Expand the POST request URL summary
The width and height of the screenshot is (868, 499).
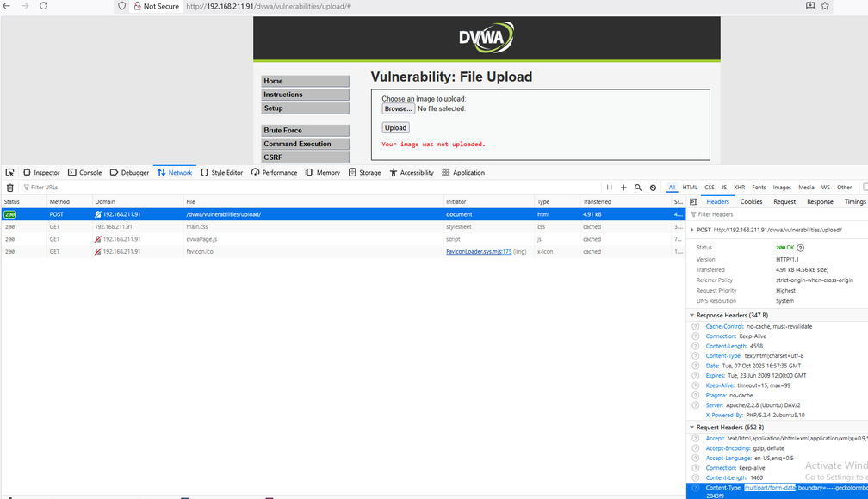click(x=692, y=230)
